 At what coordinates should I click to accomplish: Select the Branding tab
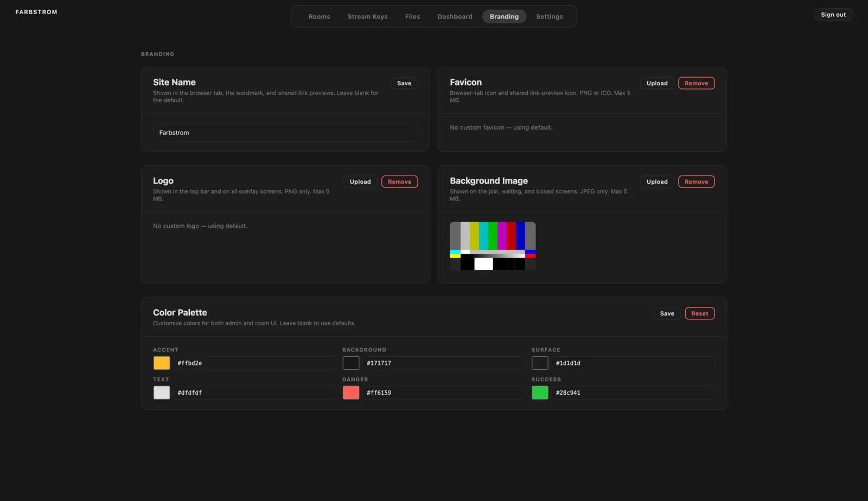(504, 16)
